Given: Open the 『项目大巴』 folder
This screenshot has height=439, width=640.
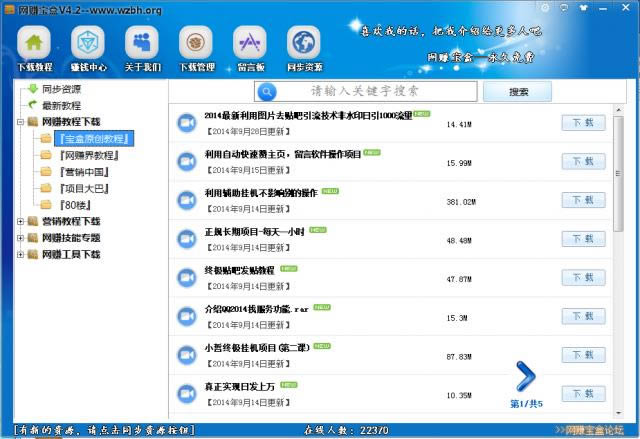Looking at the screenshot, I should 84,188.
